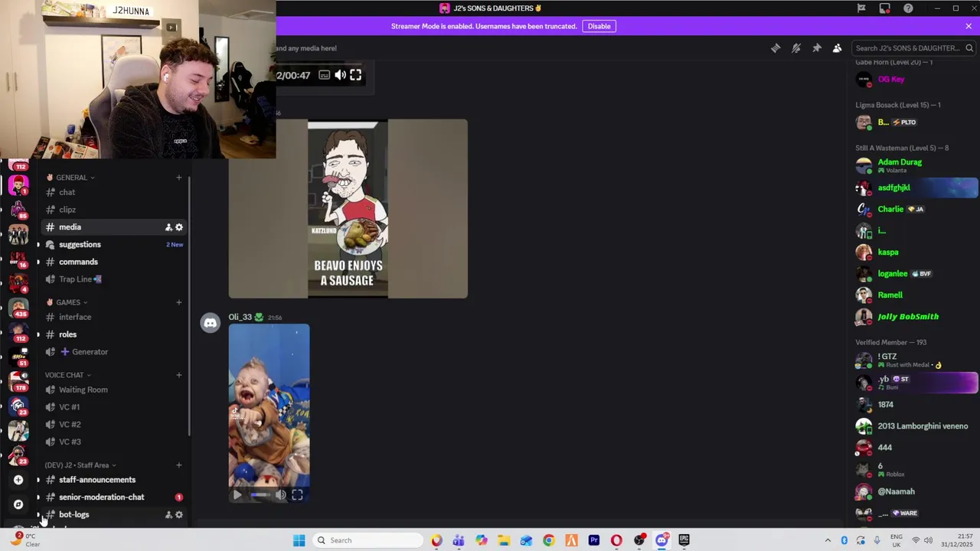This screenshot has width=980, height=551.
Task: Open bot-logs channel settings gear
Action: (179, 515)
